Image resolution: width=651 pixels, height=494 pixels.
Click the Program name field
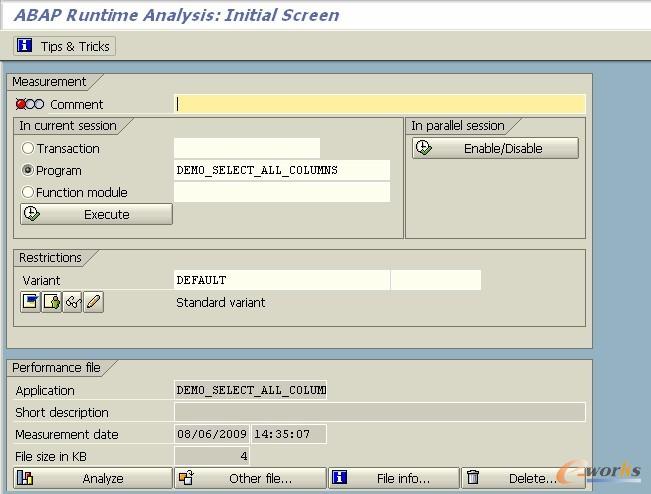tap(282, 170)
